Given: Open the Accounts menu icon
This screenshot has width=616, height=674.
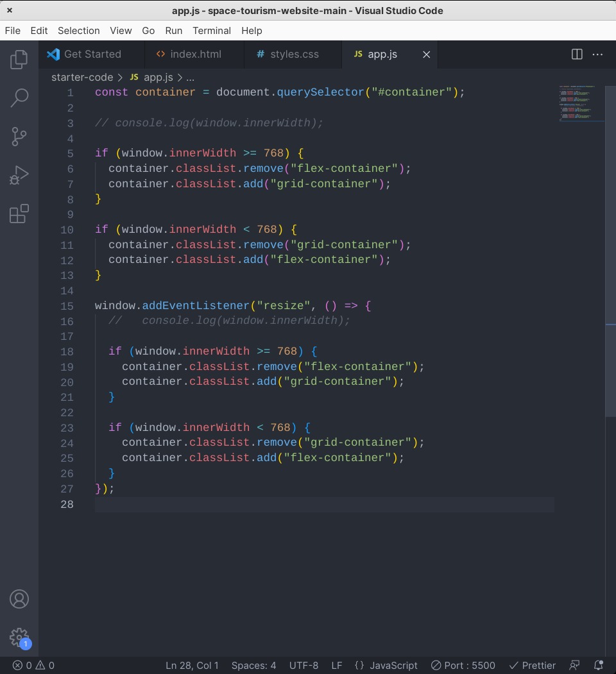Looking at the screenshot, I should click(19, 599).
